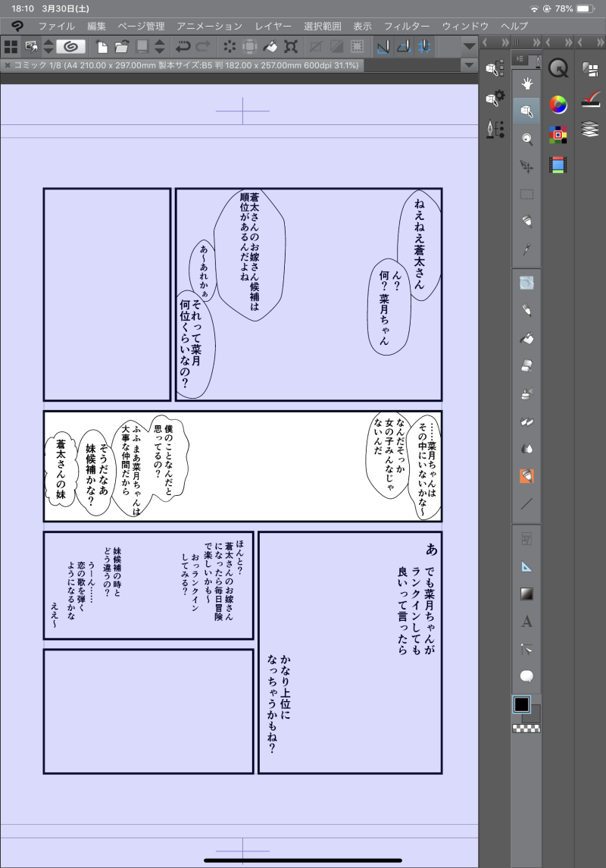Expand the command bar overflow arrow
Image resolution: width=606 pixels, height=868 pixels.
click(x=470, y=46)
